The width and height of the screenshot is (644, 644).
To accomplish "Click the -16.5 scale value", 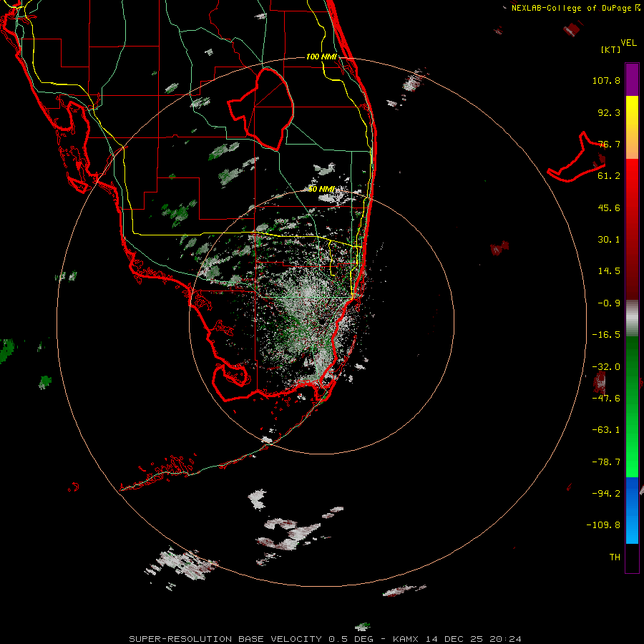I will click(606, 335).
